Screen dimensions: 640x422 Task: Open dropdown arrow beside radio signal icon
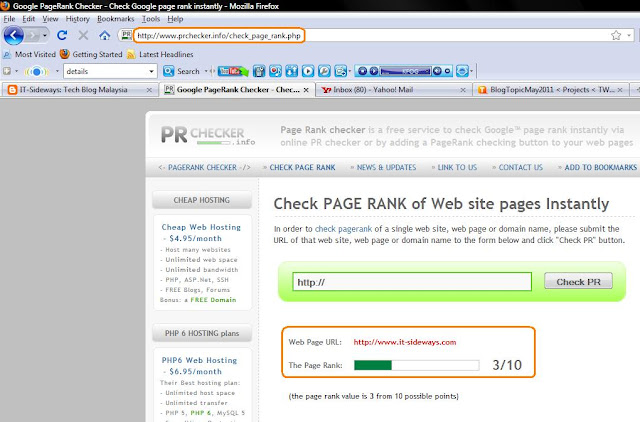(x=57, y=71)
